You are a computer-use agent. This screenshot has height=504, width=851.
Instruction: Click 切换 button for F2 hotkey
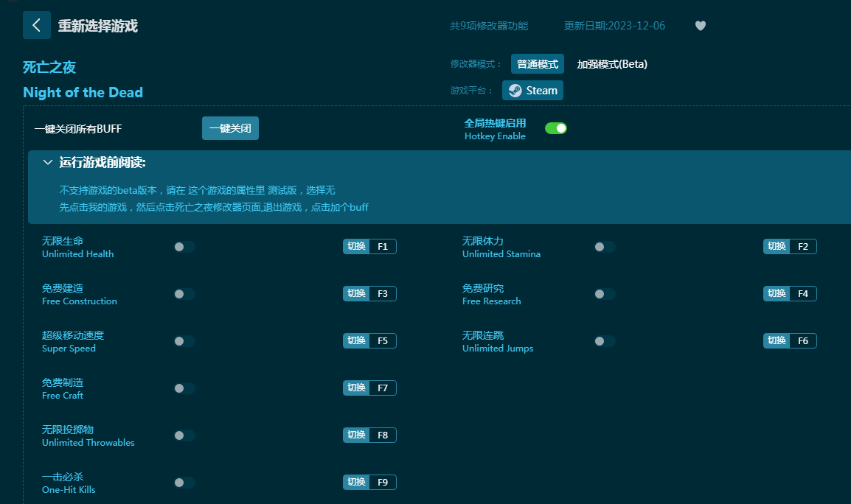777,246
